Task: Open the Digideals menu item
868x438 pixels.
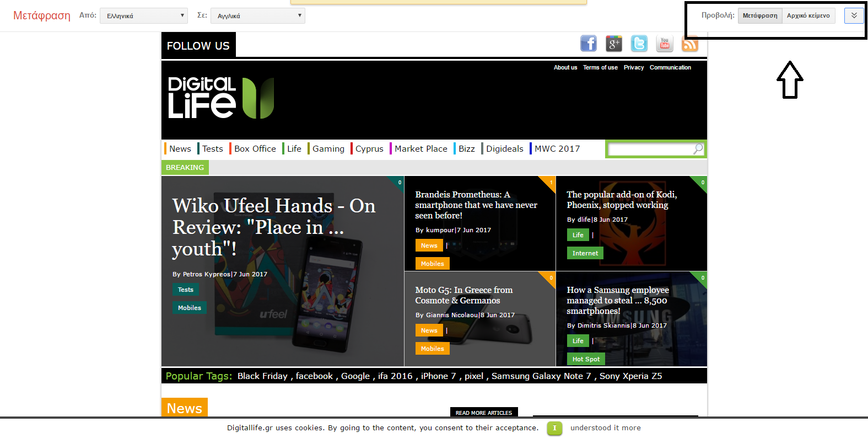Action: point(504,149)
